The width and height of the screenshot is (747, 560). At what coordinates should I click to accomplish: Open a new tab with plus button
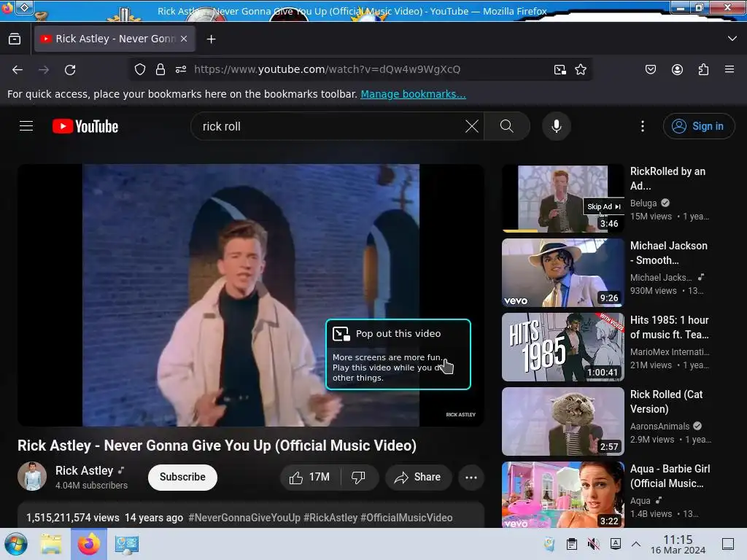click(x=211, y=39)
